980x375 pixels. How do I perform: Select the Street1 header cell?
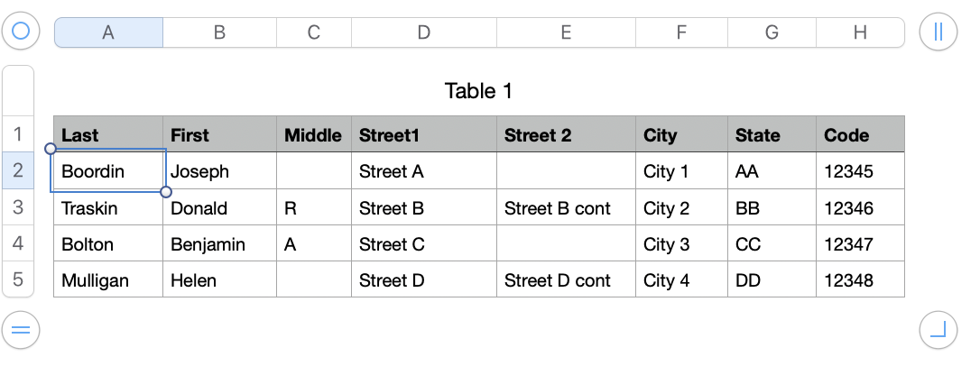[424, 134]
